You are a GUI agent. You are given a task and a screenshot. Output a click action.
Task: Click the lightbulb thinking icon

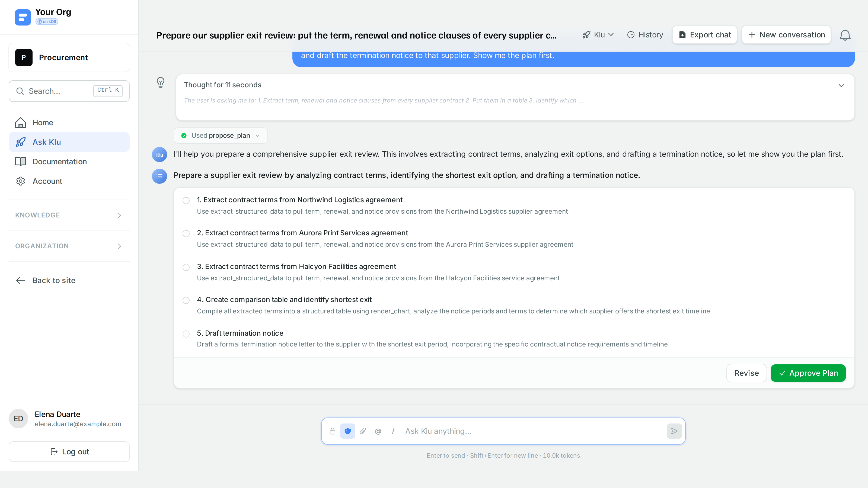pyautogui.click(x=160, y=82)
